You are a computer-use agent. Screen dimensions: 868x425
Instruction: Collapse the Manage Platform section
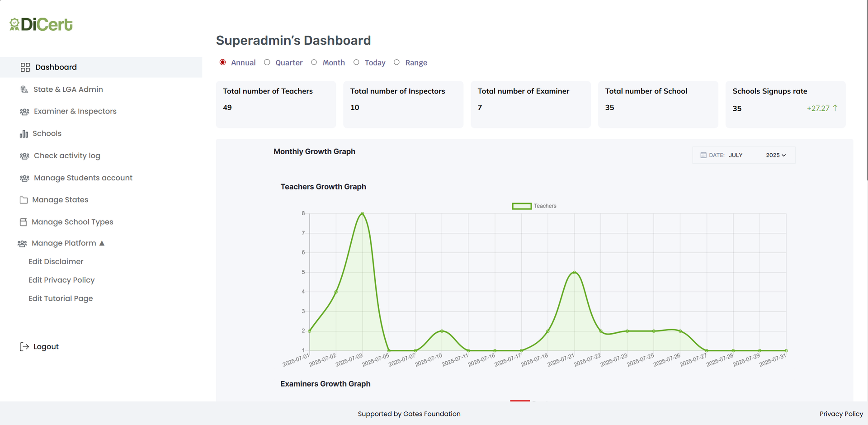pyautogui.click(x=103, y=243)
